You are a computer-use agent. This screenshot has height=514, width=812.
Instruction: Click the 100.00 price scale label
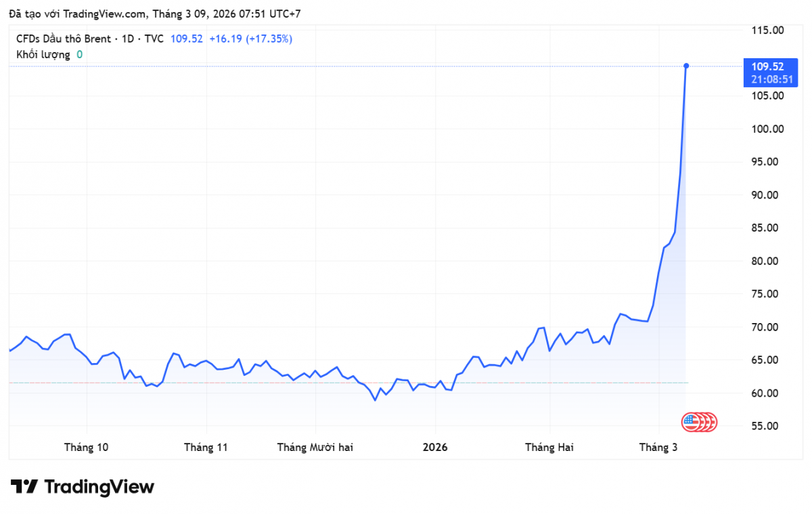click(x=767, y=129)
